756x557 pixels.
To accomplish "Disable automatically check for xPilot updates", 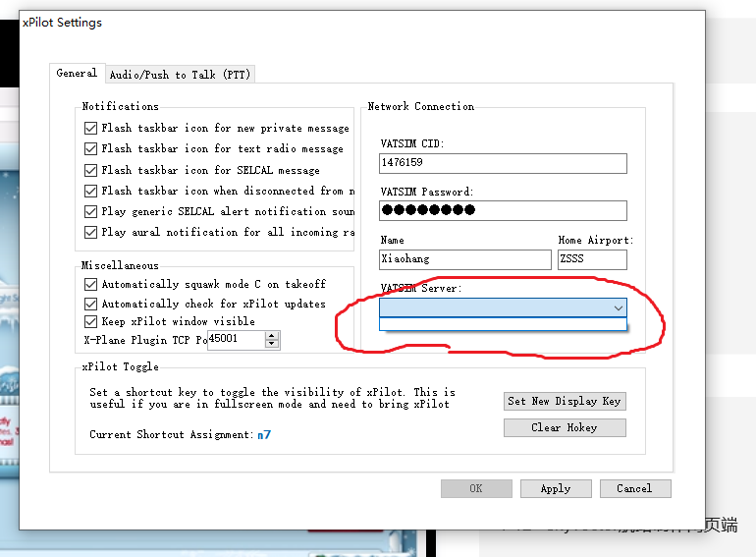I will tap(90, 304).
